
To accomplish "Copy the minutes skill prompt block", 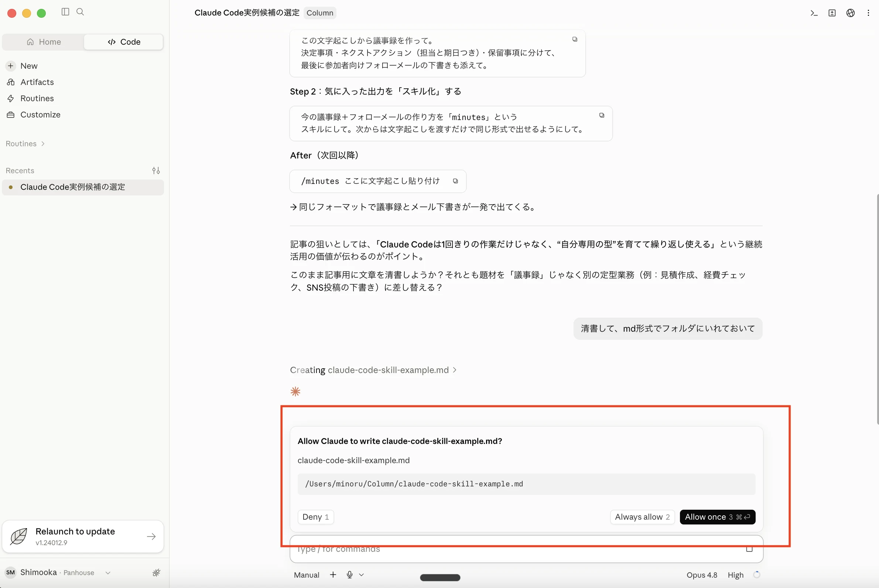I will pos(602,116).
